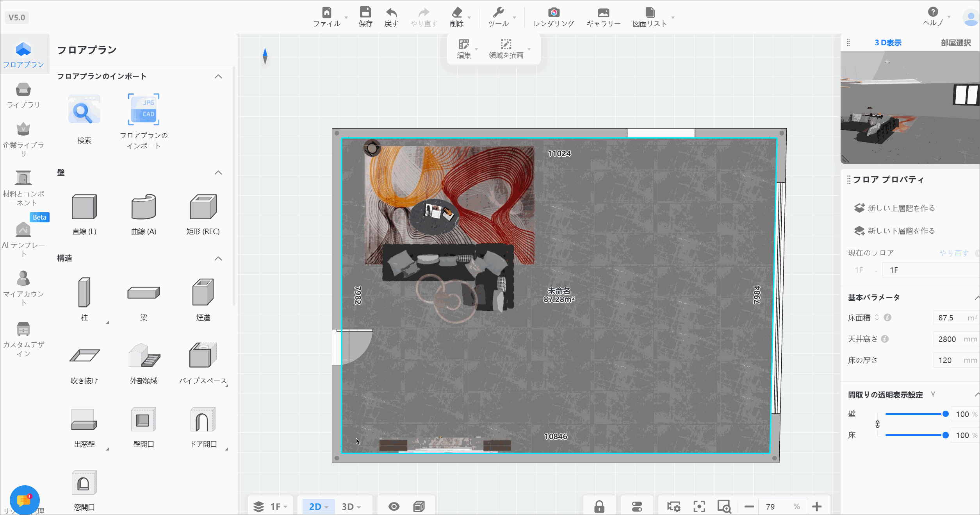Collapse the 壁 (wall) section
Viewport: 980px width, 515px height.
218,173
